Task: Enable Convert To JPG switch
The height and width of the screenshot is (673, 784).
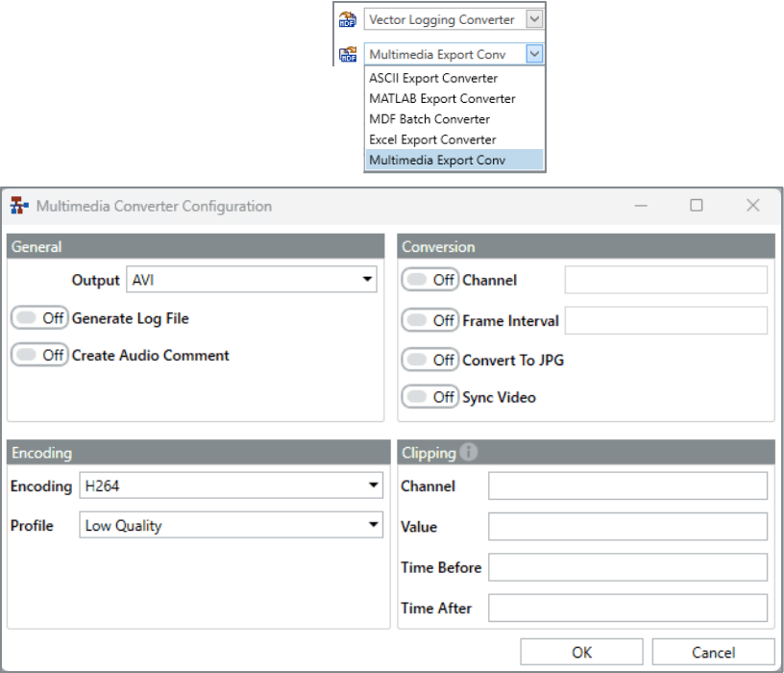Action: [x=430, y=360]
